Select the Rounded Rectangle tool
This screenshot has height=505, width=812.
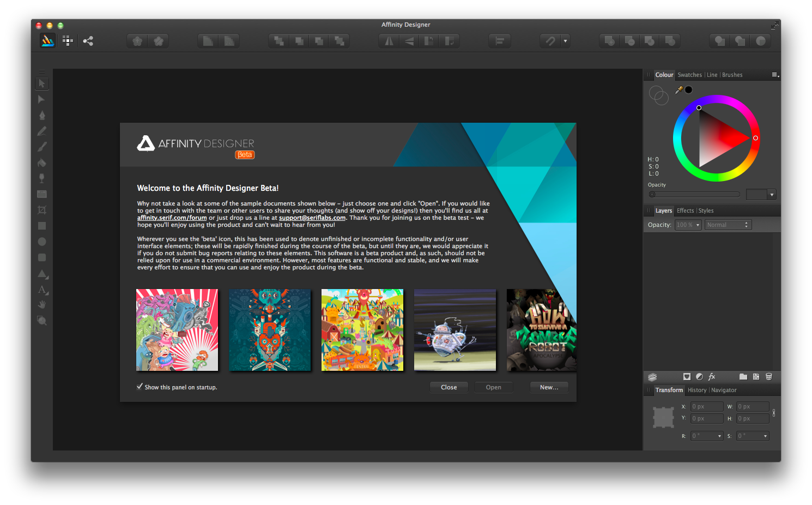(41, 257)
